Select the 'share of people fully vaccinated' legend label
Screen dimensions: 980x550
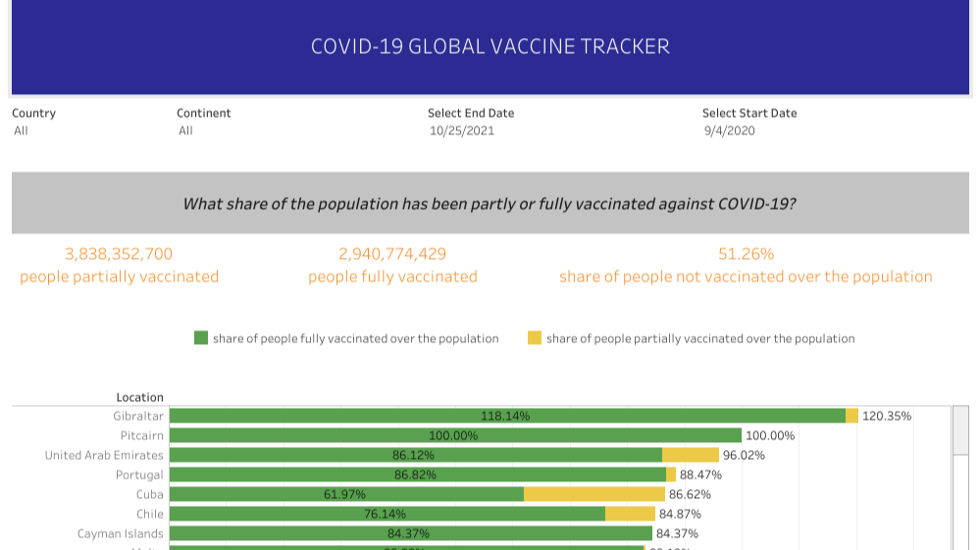coord(355,338)
